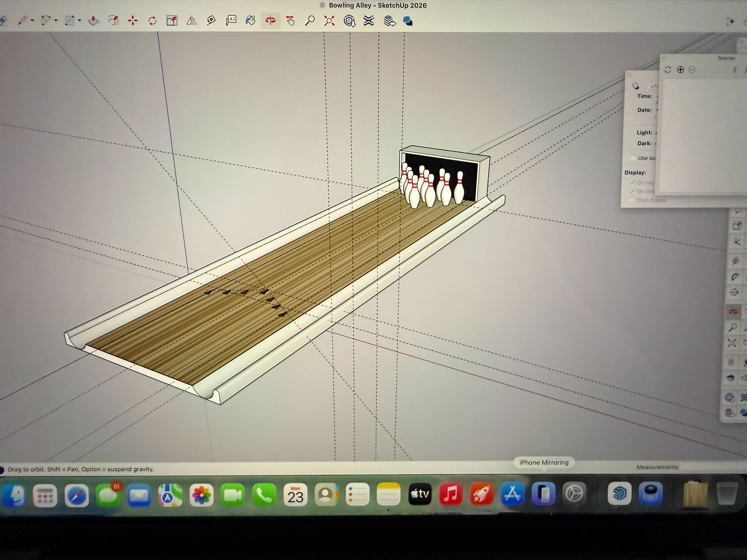Select the Move tool
Screen dimensions: 747x560
(x=133, y=21)
